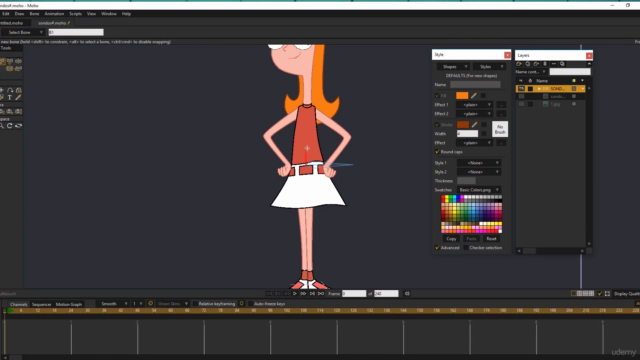Uncheck Round caps

(x=437, y=152)
